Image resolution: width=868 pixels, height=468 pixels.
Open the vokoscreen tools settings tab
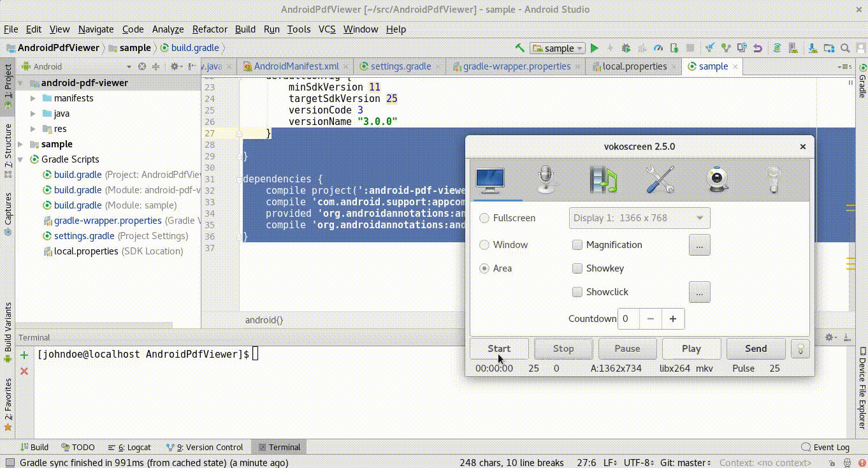coord(661,180)
